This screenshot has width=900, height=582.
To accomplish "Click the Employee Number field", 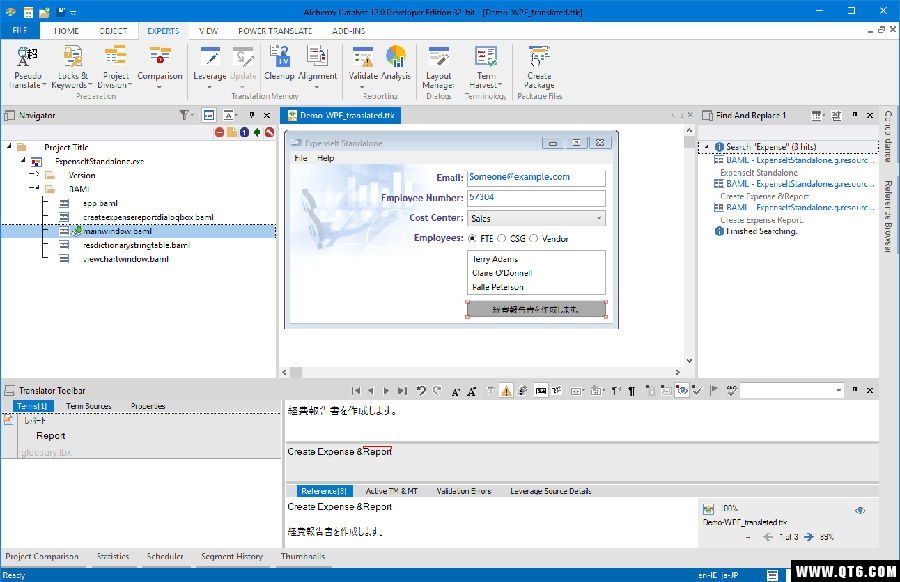I will pyautogui.click(x=536, y=197).
